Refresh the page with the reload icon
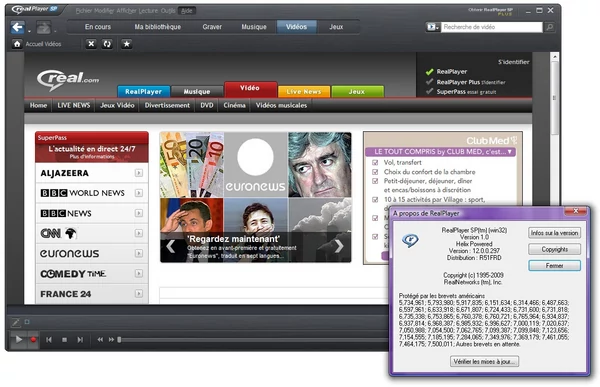600x387 pixels. coord(107,44)
